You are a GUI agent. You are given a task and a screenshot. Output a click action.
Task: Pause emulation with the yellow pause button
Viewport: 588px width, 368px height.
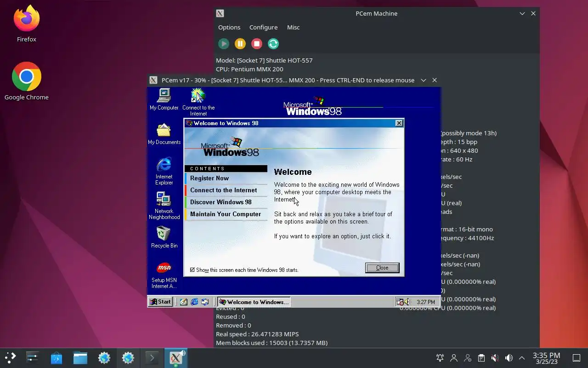[x=240, y=44]
